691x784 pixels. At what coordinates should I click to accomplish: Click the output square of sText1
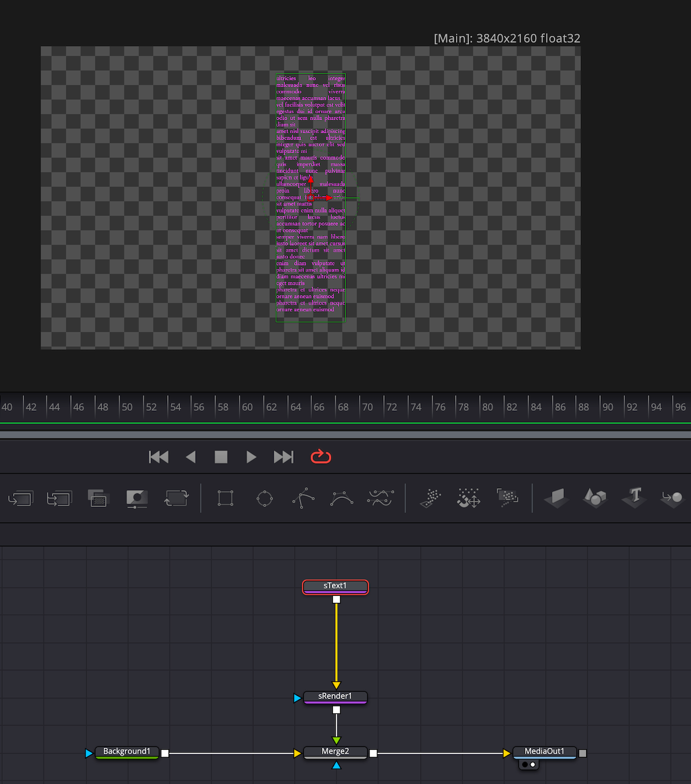point(336,599)
